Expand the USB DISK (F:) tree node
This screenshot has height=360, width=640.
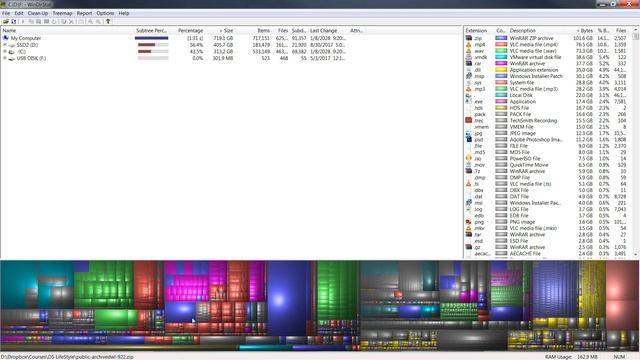4,58
